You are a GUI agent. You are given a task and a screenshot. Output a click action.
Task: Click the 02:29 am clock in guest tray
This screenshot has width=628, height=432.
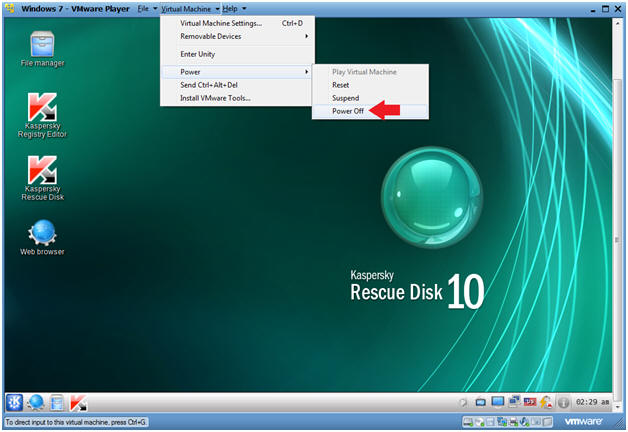[593, 402]
